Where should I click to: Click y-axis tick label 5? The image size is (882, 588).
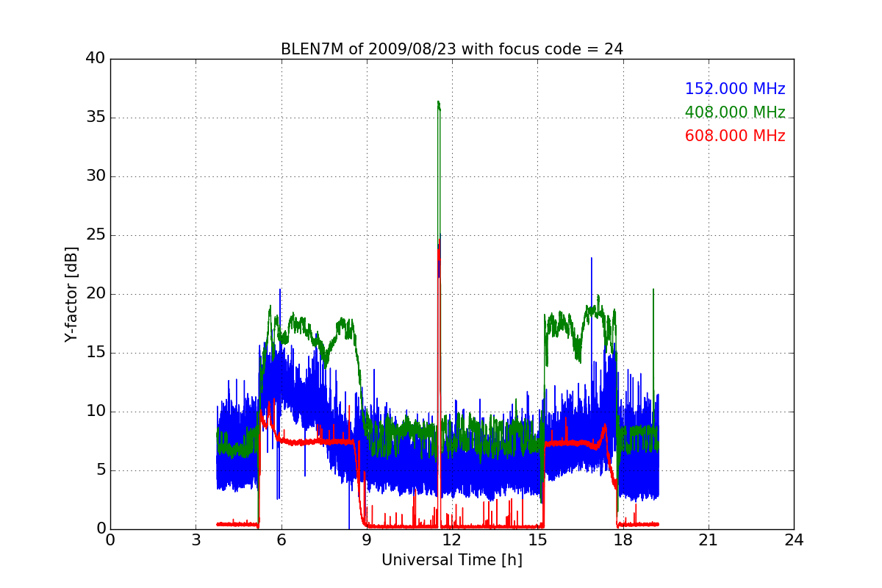100,470
